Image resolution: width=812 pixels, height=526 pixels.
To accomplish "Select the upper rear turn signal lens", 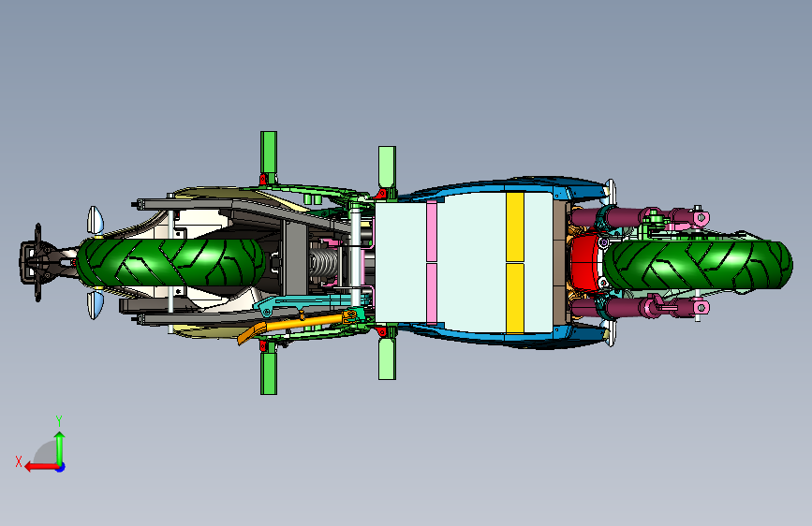I will [96, 220].
